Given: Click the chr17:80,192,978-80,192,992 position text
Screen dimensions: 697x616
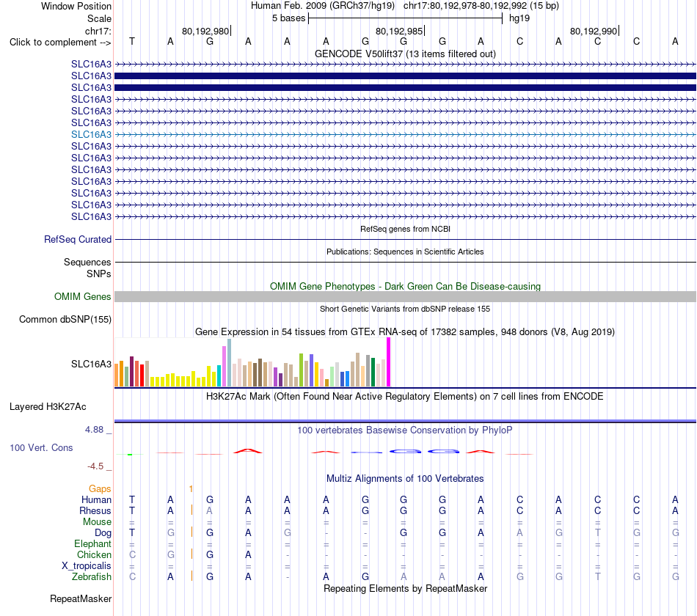Looking at the screenshot, I should click(481, 6).
